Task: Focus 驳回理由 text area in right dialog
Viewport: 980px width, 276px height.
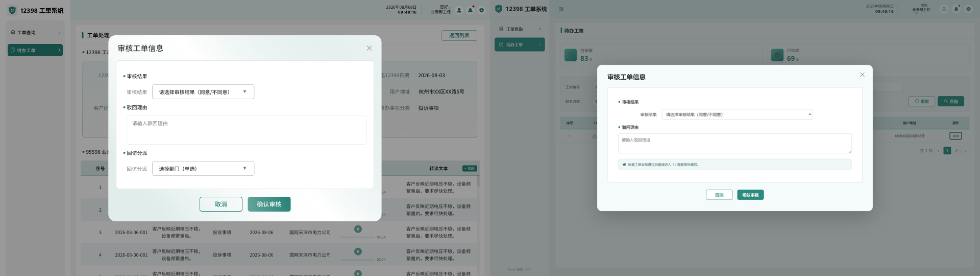Action: pyautogui.click(x=734, y=143)
